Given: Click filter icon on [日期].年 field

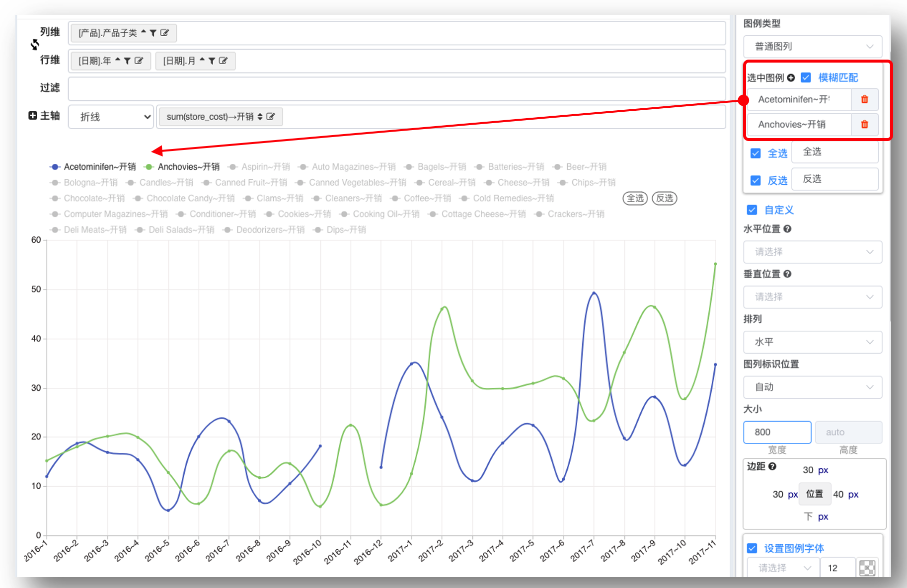Looking at the screenshot, I should pos(127,61).
